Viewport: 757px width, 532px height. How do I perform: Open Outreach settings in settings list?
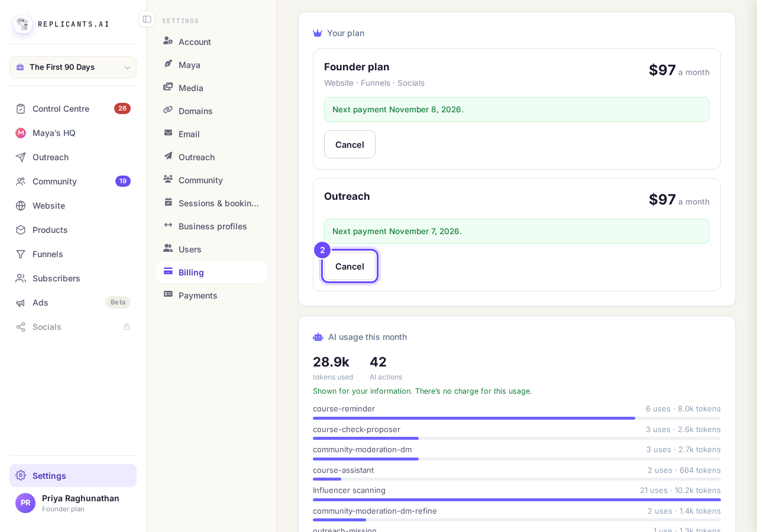[x=211, y=157]
